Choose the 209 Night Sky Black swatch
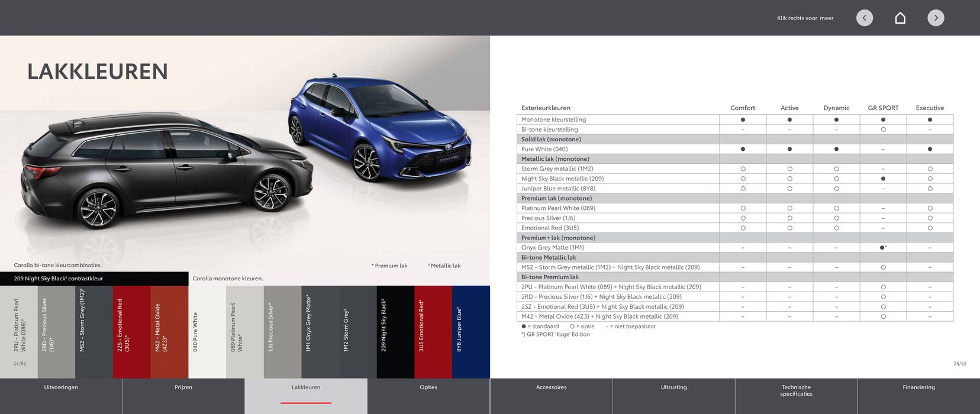The image size is (980, 414). tap(395, 331)
